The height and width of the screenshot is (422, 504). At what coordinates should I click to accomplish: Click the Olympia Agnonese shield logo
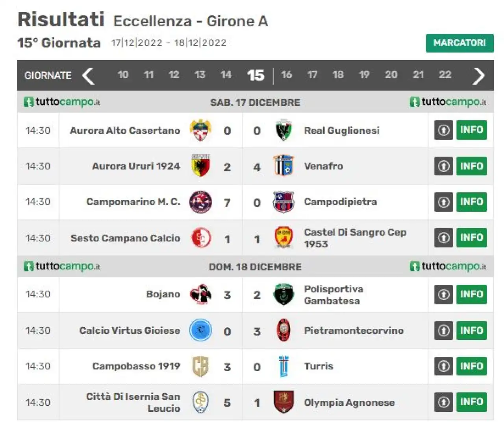point(283,402)
